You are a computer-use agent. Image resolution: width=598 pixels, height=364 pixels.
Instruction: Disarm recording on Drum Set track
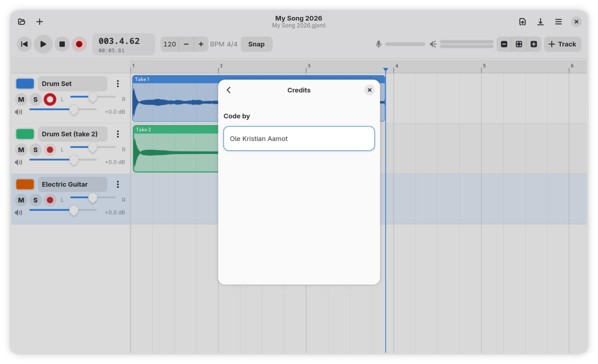[50, 100]
